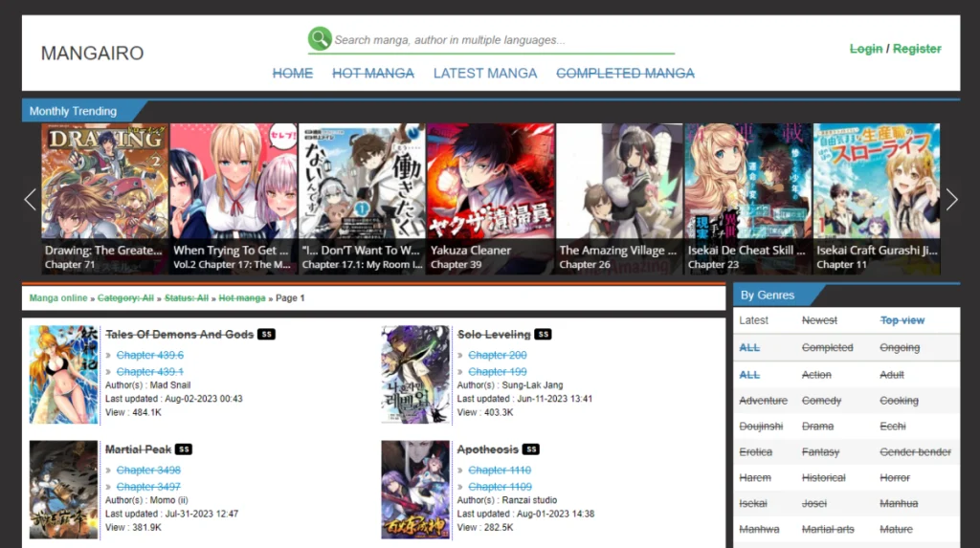Select the Fantasy genre

coord(820,451)
